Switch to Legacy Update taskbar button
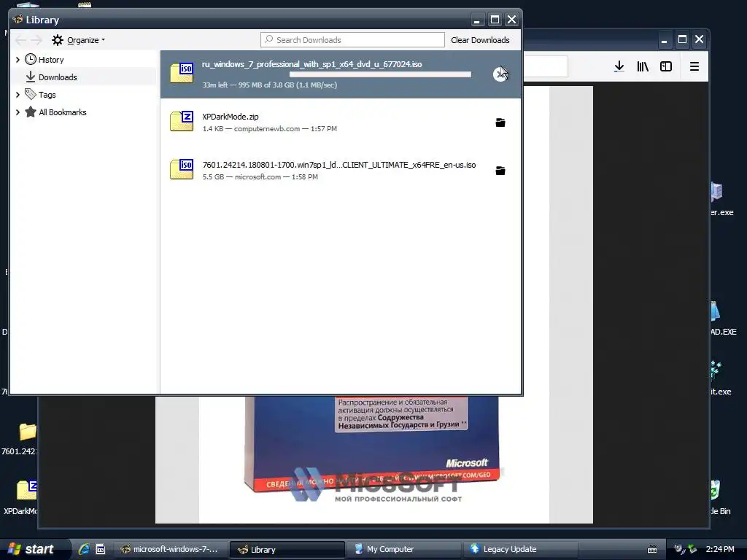 520,549
